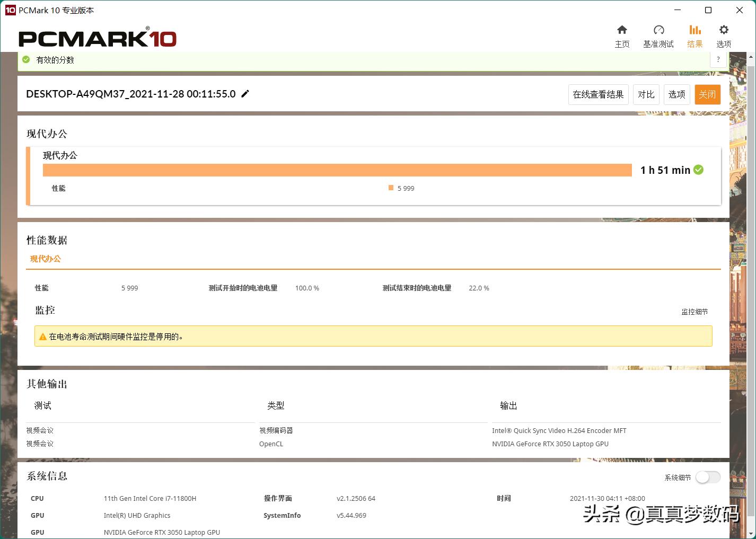The image size is (756, 539).
Task: Click the pencil icon to rename the result
Action: (245, 93)
